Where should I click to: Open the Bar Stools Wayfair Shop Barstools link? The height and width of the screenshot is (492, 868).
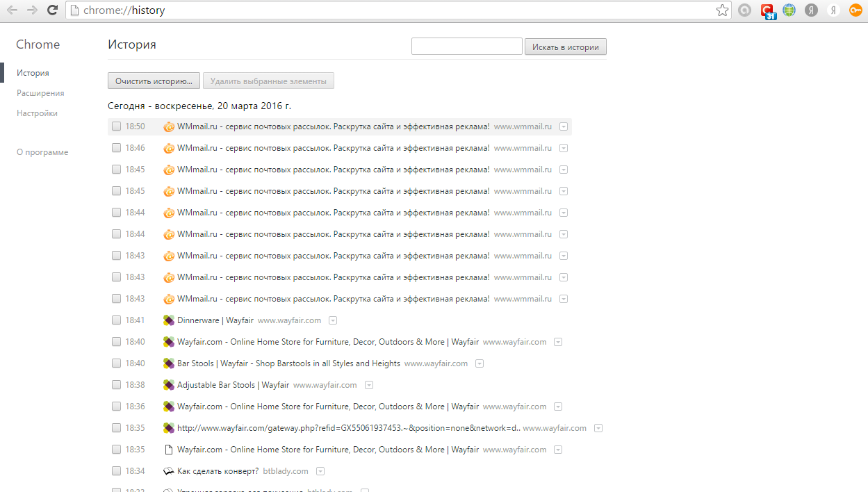288,363
